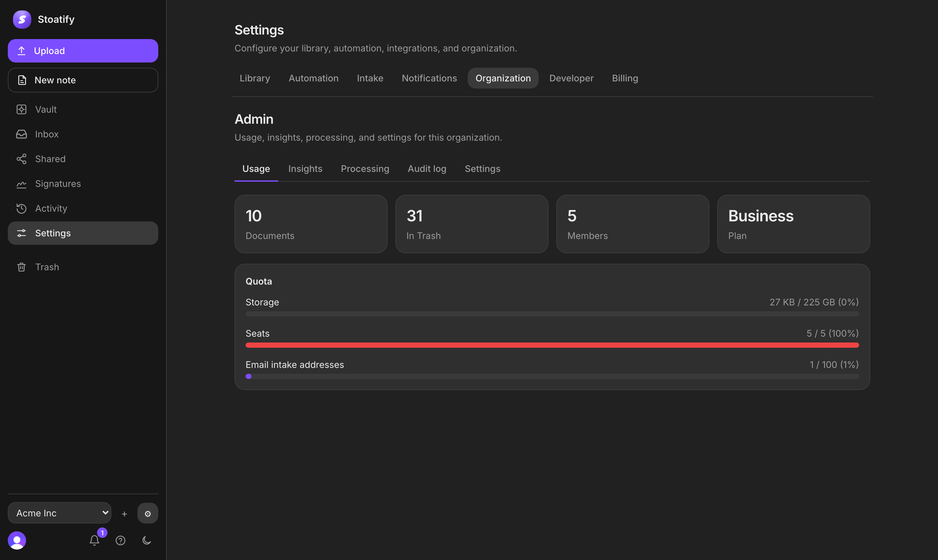
Task: Click the Activity history icon
Action: pos(21,208)
